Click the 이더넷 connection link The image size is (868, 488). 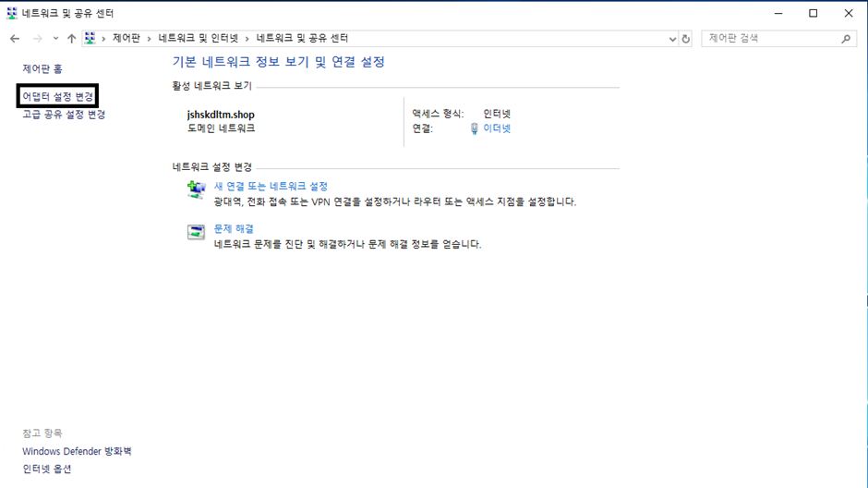497,128
